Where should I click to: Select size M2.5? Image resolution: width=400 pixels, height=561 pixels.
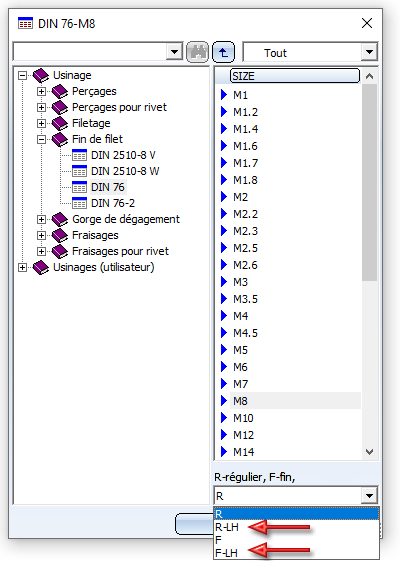tap(245, 248)
